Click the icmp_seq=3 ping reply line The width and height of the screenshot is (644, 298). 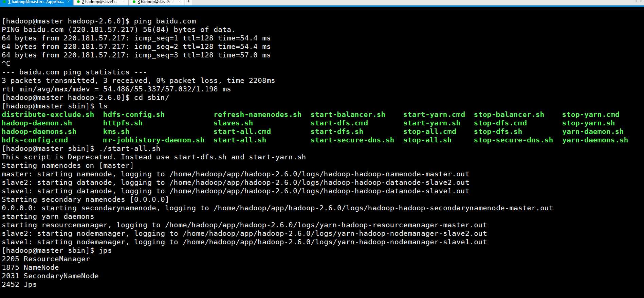tap(136, 55)
